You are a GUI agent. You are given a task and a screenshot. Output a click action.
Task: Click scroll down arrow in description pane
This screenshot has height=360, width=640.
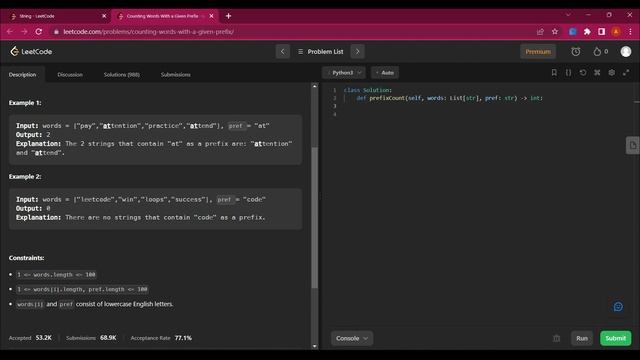click(314, 346)
